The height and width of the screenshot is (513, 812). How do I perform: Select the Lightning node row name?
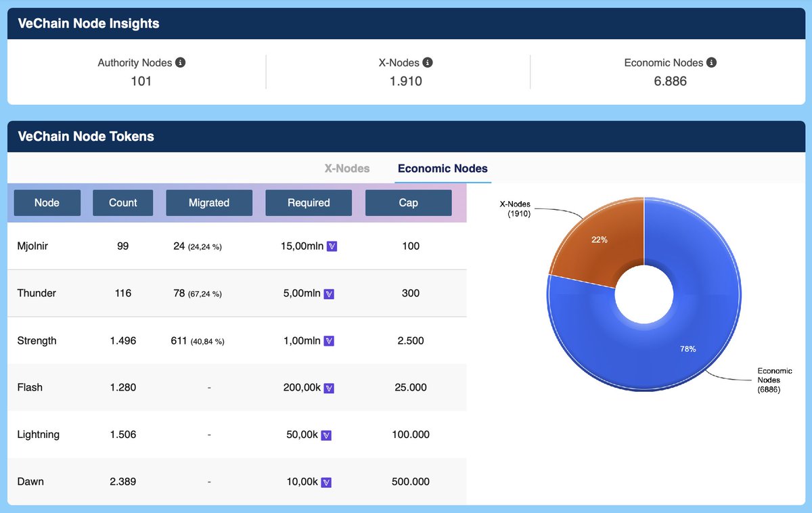(38, 434)
